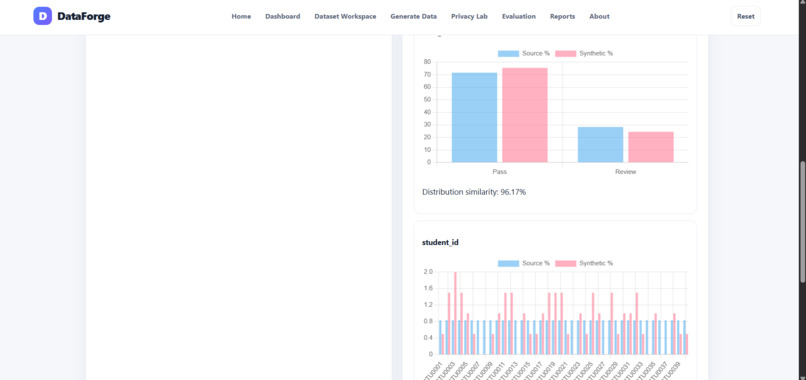Toggle Source % legend swatch in student_id chart
The width and height of the screenshot is (806, 380).
[x=508, y=263]
